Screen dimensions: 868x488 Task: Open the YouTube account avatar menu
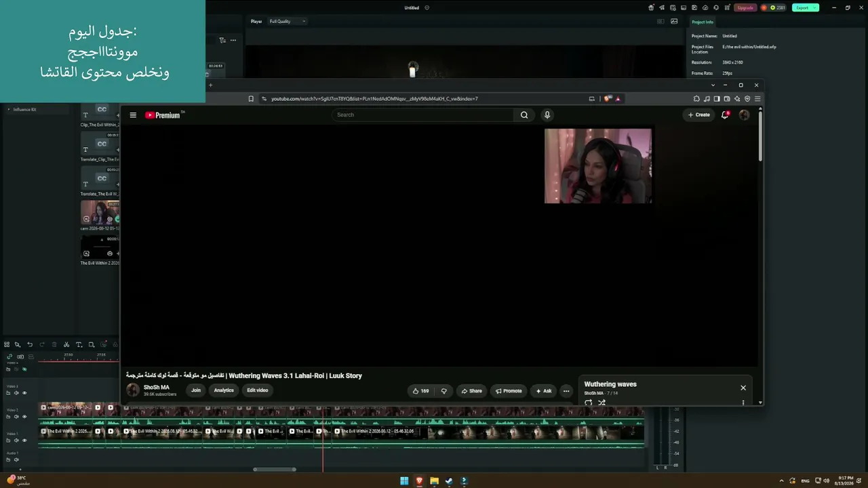[744, 115]
